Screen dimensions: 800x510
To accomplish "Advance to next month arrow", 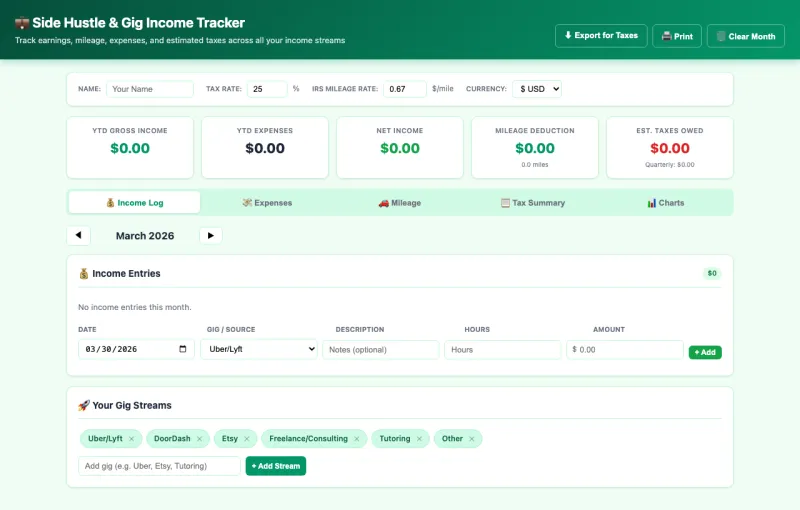I will click(x=210, y=235).
